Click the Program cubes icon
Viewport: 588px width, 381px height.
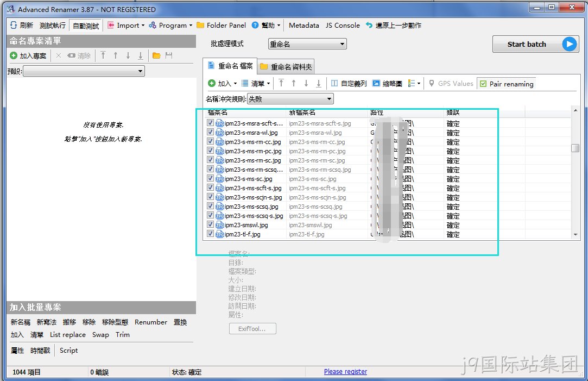pos(153,25)
